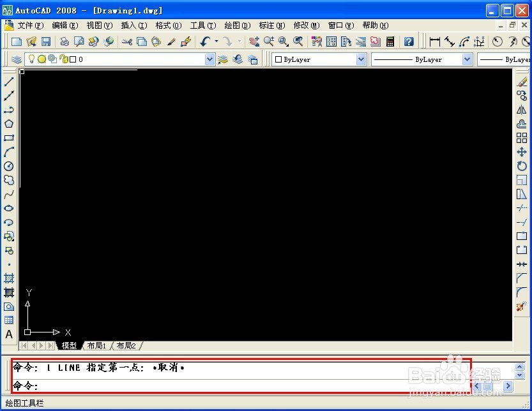The width and height of the screenshot is (532, 411).
Task: Open the undo history dropdown arrow
Action: (217, 41)
